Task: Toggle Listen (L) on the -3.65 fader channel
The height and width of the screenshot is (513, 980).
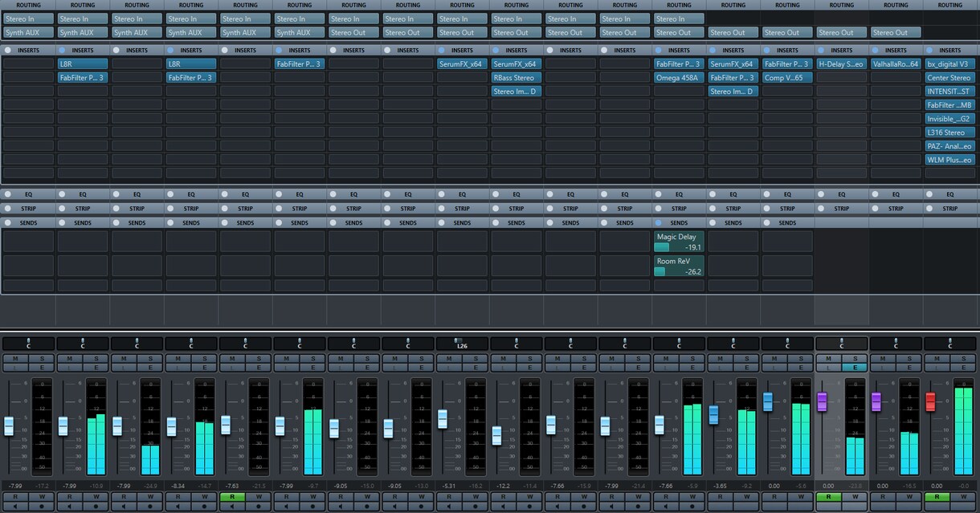Action: 720,367
